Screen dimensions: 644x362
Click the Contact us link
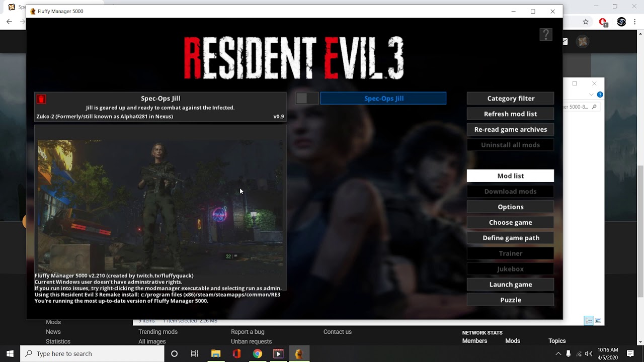[x=338, y=332]
